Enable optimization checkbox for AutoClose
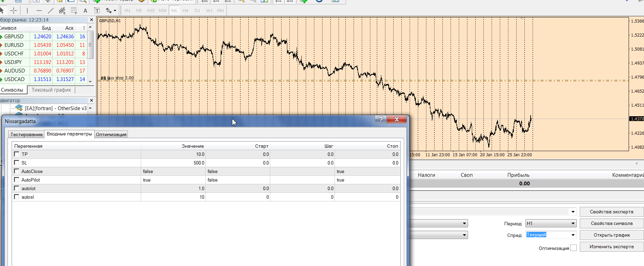 click(x=16, y=171)
